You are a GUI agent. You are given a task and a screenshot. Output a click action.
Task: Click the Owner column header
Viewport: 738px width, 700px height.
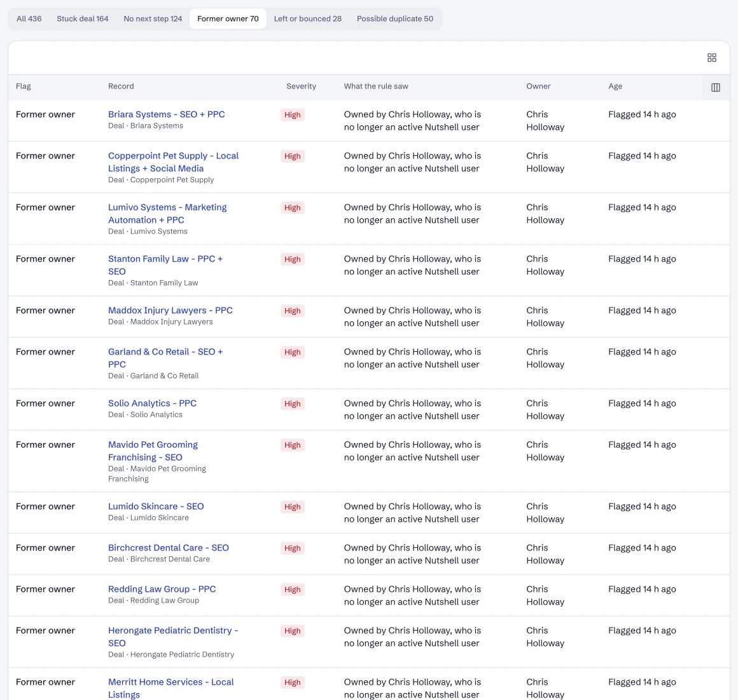coord(538,86)
